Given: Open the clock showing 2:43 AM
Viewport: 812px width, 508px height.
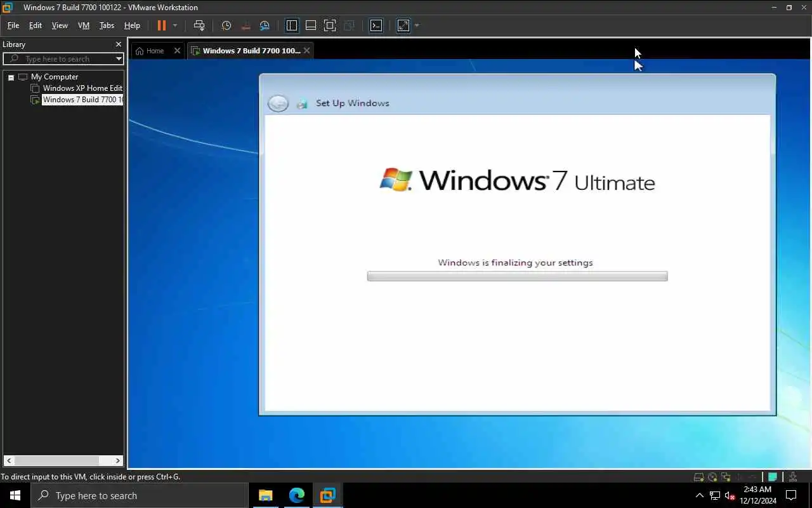Looking at the screenshot, I should (x=757, y=495).
